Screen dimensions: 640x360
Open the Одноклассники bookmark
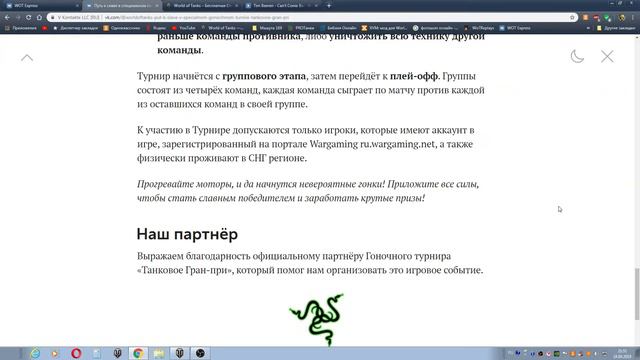pos(122,28)
